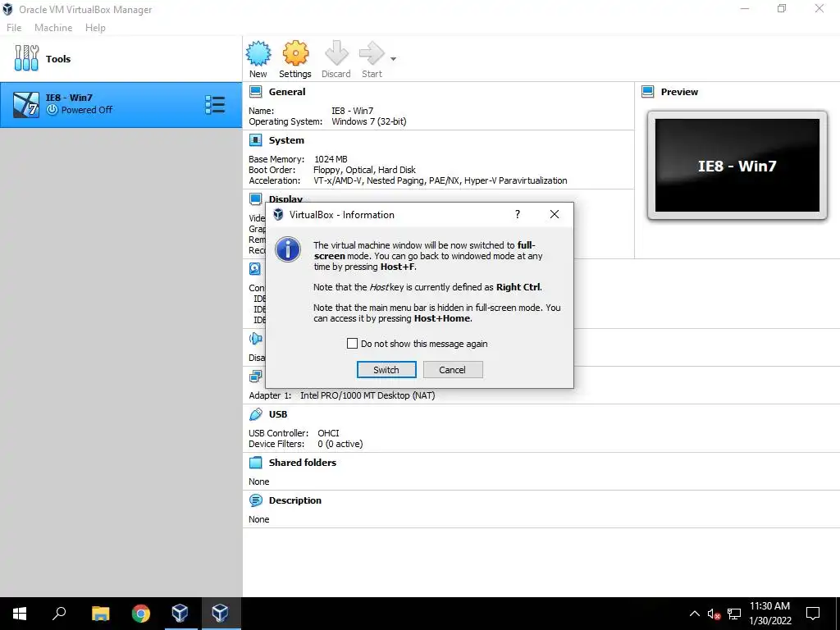
Task: Click the VirtualBox icon in the title bar
Action: pyautogui.click(x=7, y=9)
